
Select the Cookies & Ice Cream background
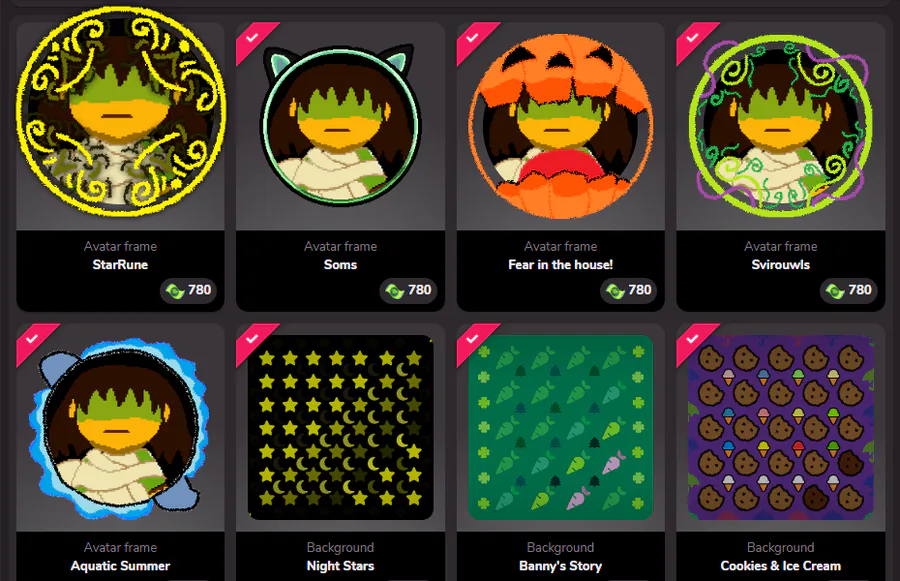781,427
